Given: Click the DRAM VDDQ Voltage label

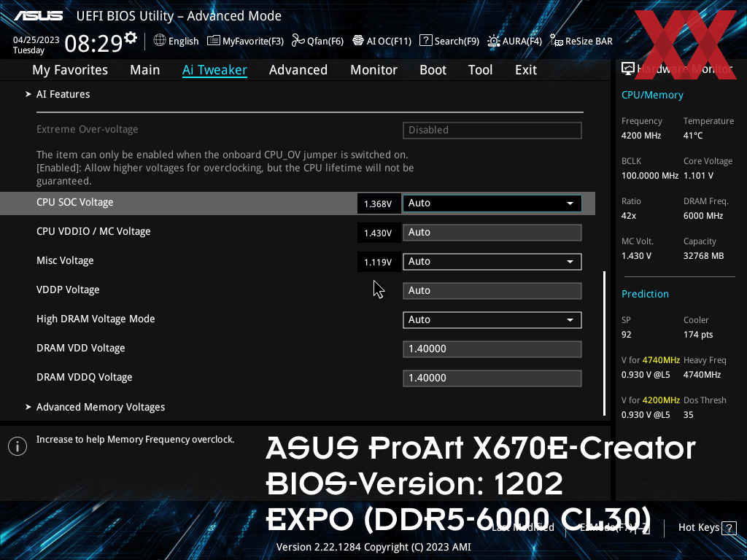Looking at the screenshot, I should pyautogui.click(x=85, y=377).
